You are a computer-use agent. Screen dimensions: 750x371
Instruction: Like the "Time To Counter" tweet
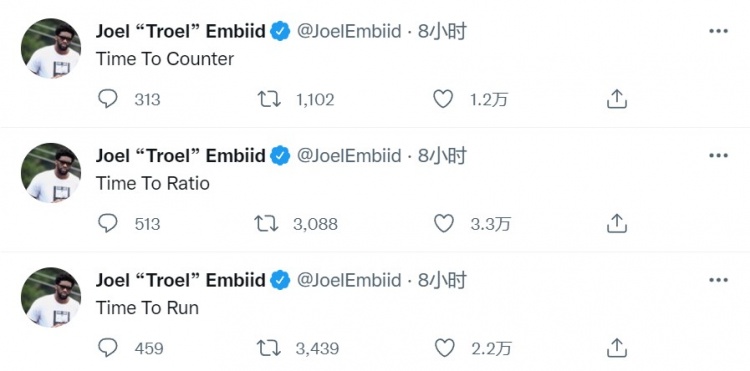click(x=443, y=99)
